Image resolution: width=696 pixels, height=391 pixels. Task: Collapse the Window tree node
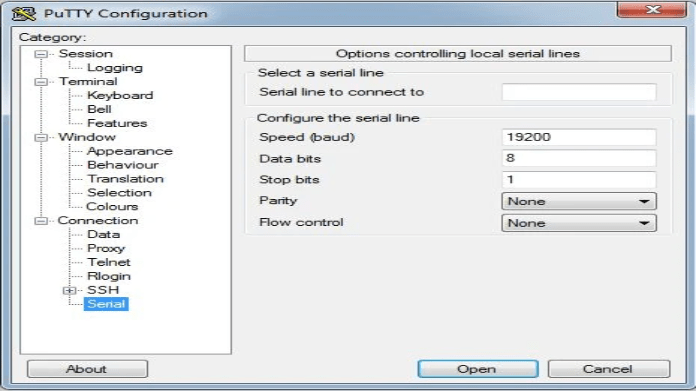41,138
